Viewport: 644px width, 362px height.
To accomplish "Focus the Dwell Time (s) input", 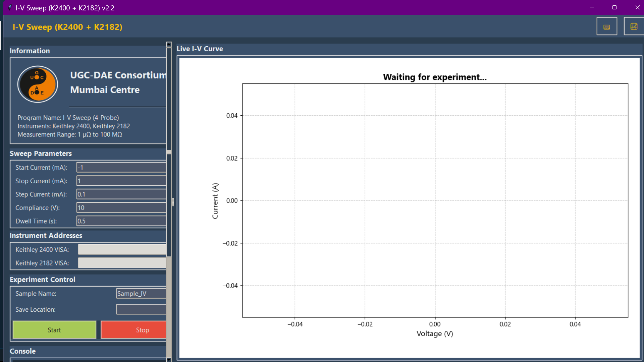I will [121, 221].
